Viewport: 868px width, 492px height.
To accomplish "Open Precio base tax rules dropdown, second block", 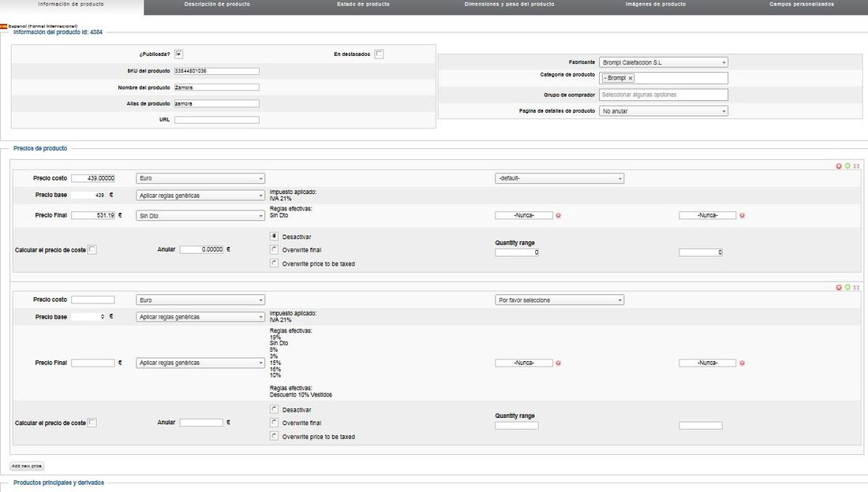I will [200, 317].
